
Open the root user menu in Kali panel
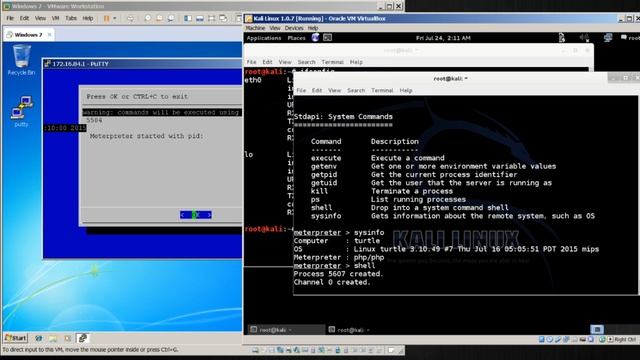click(x=631, y=38)
